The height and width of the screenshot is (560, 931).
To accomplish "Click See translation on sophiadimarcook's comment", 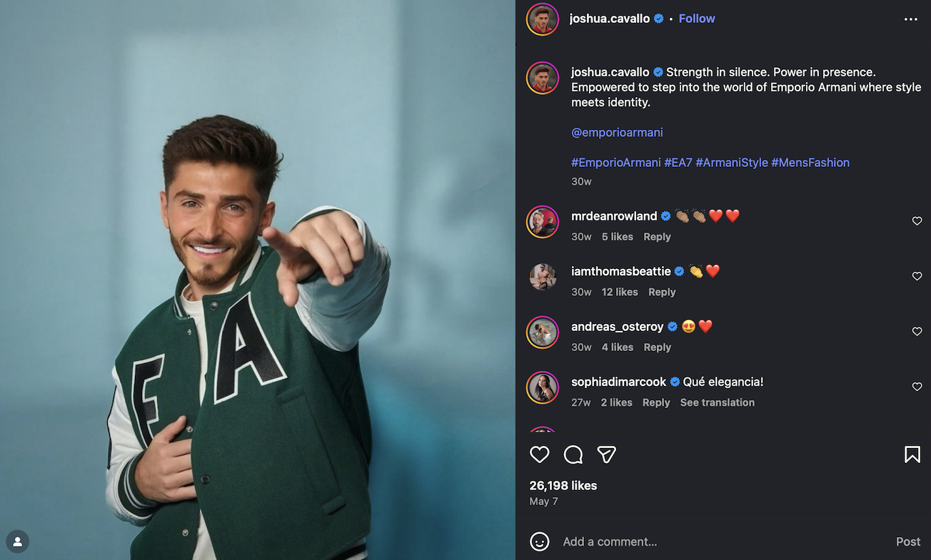I will coord(717,402).
